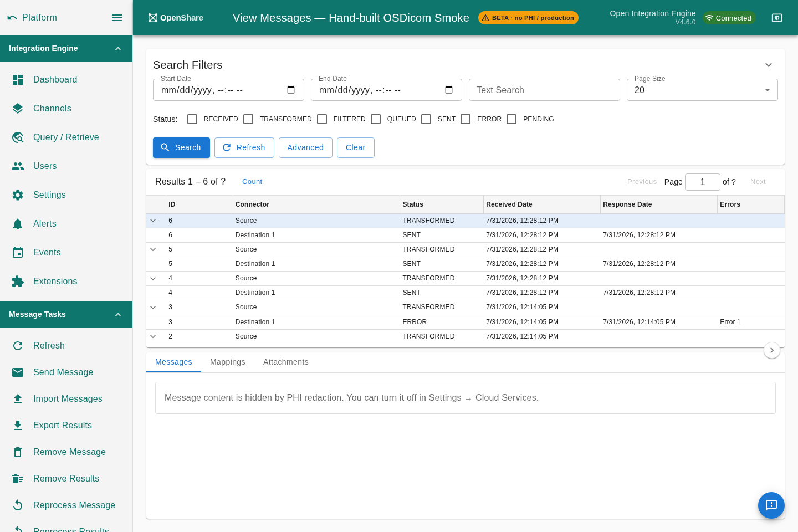Image resolution: width=798 pixels, height=532 pixels.
Task: Open the Start Date calendar picker icon
Action: 291,90
